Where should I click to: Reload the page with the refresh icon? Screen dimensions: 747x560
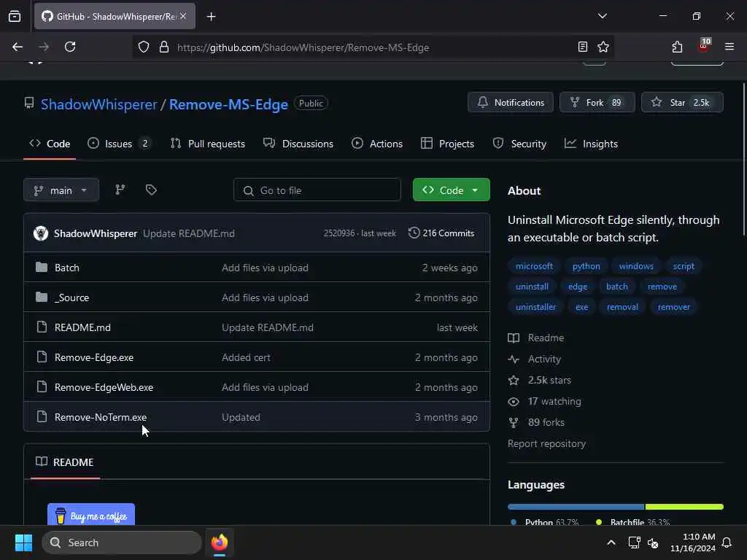coord(70,47)
